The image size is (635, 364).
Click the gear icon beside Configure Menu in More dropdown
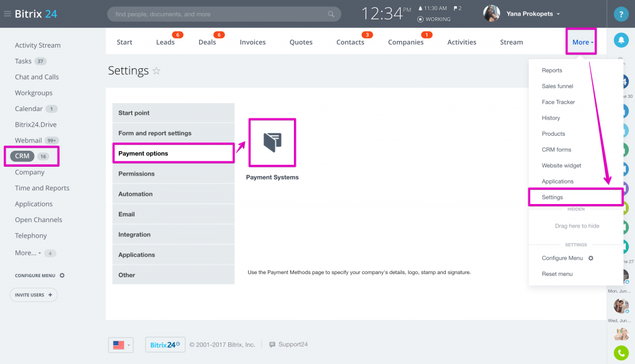(x=591, y=258)
